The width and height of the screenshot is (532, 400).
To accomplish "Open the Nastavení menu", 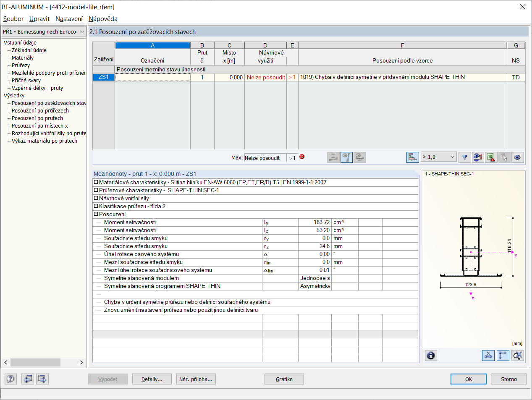I will click(69, 19).
